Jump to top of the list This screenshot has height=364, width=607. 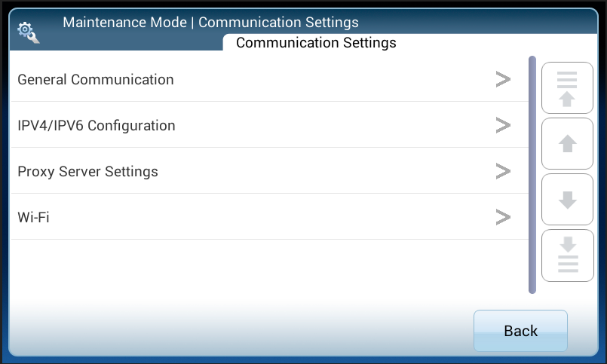pyautogui.click(x=567, y=88)
